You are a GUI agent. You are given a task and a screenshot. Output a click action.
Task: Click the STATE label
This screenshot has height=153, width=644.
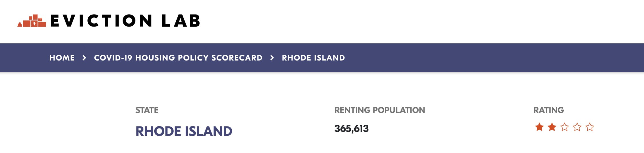pyautogui.click(x=147, y=110)
